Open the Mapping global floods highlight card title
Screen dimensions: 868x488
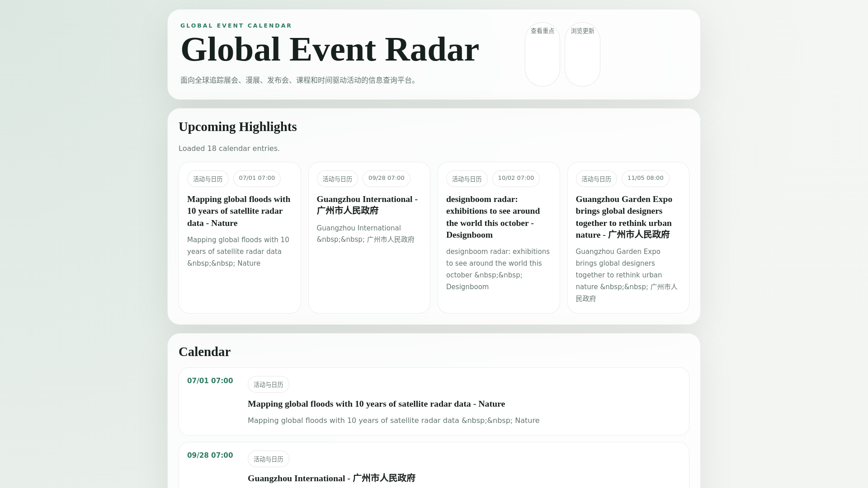(x=240, y=211)
